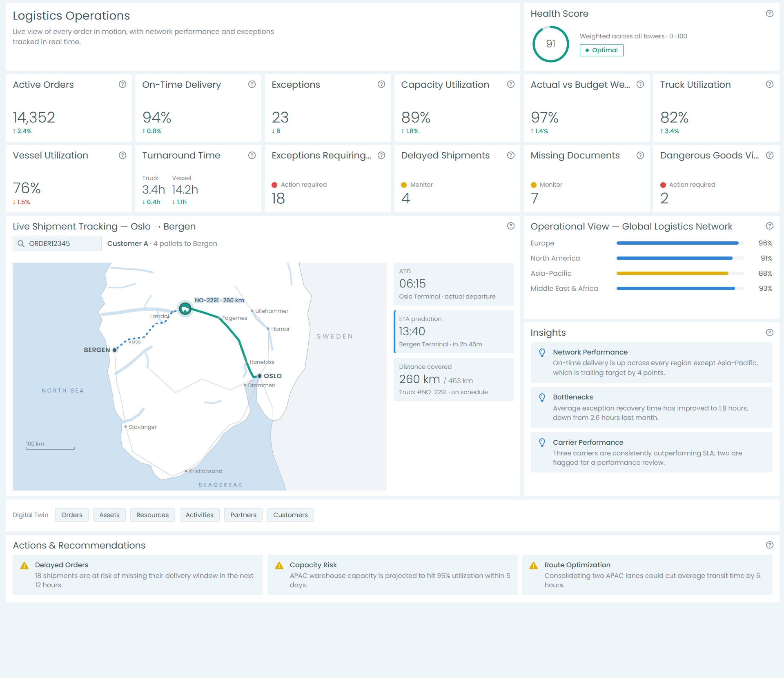Open Delayed Shipments help icon
The height and width of the screenshot is (678, 784).
coord(511,155)
